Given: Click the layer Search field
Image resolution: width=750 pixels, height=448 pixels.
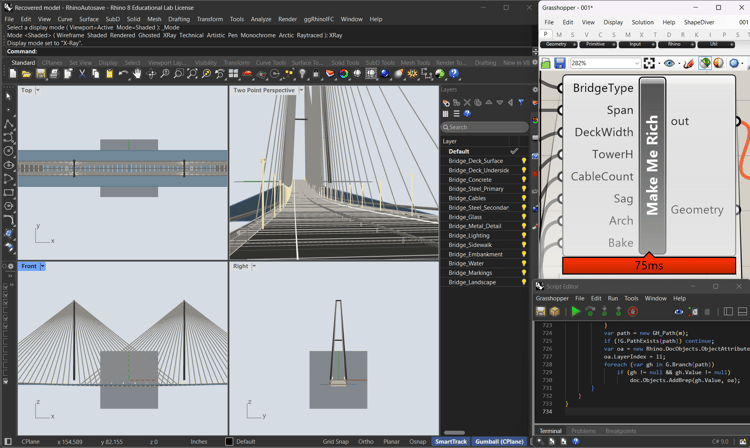Looking at the screenshot, I should click(x=485, y=127).
